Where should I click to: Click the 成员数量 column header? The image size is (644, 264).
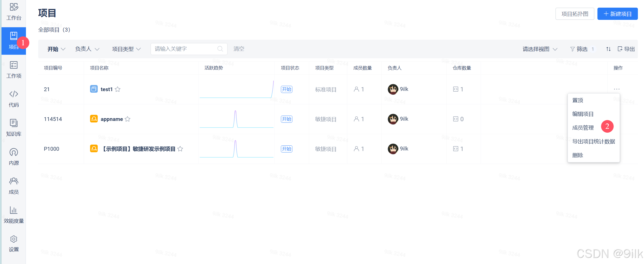click(x=363, y=68)
